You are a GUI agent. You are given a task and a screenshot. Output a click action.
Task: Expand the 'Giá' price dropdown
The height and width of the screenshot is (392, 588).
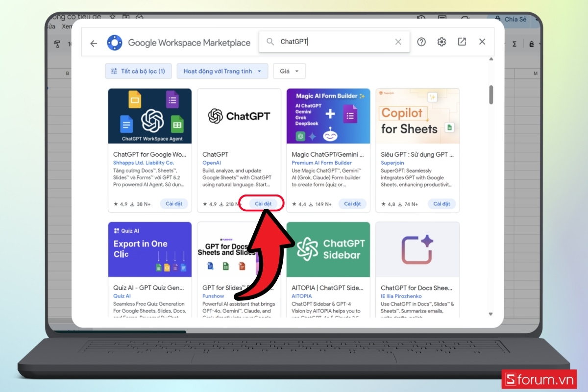pyautogui.click(x=289, y=71)
